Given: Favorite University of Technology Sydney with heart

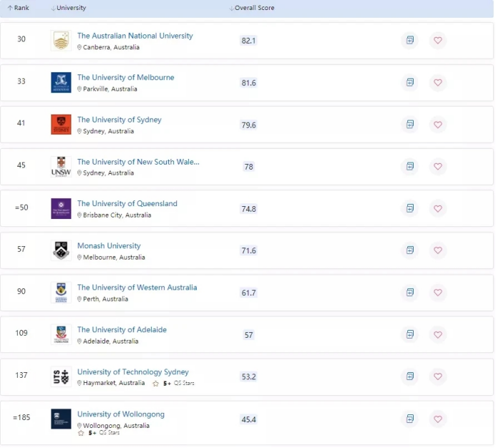Looking at the screenshot, I should click(x=438, y=376).
